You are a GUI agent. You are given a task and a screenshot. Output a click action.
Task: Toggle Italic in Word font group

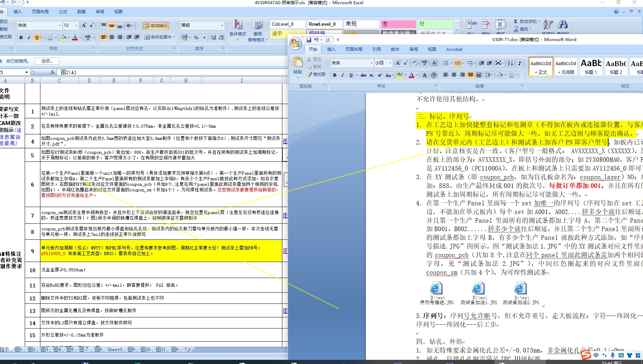(x=343, y=75)
